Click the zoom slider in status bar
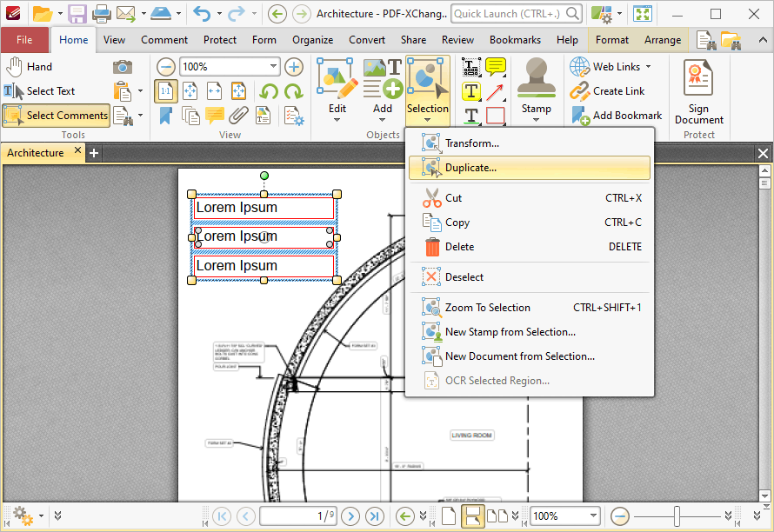774x532 pixels. (x=676, y=515)
